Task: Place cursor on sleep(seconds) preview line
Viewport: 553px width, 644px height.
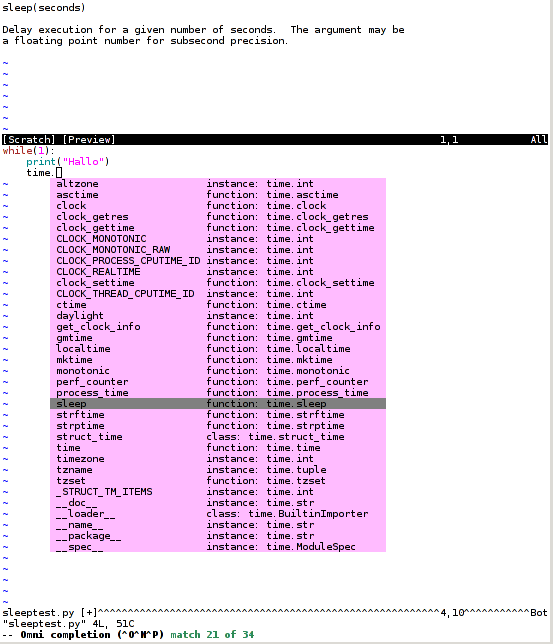Action: 44,8
